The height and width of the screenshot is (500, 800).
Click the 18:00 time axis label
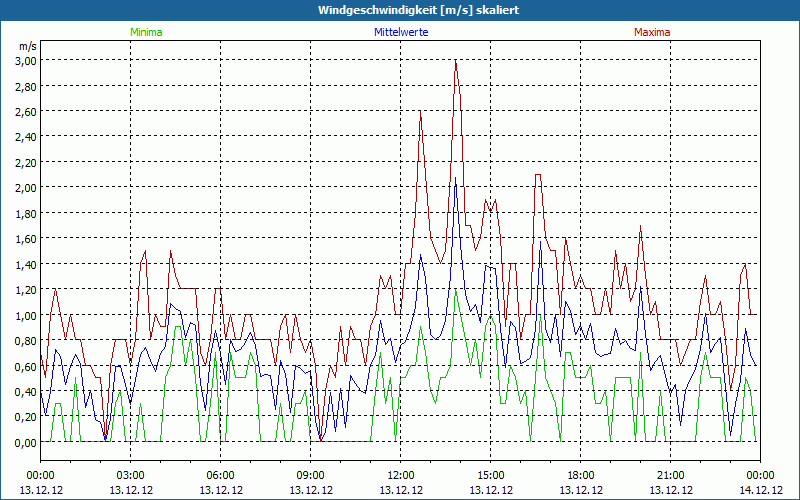[x=581, y=476]
